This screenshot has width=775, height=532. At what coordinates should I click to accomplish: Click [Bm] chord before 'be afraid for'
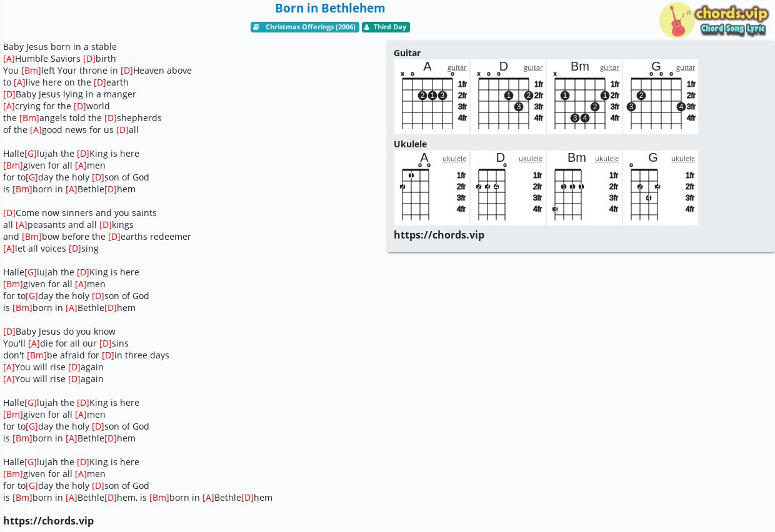coord(37,355)
